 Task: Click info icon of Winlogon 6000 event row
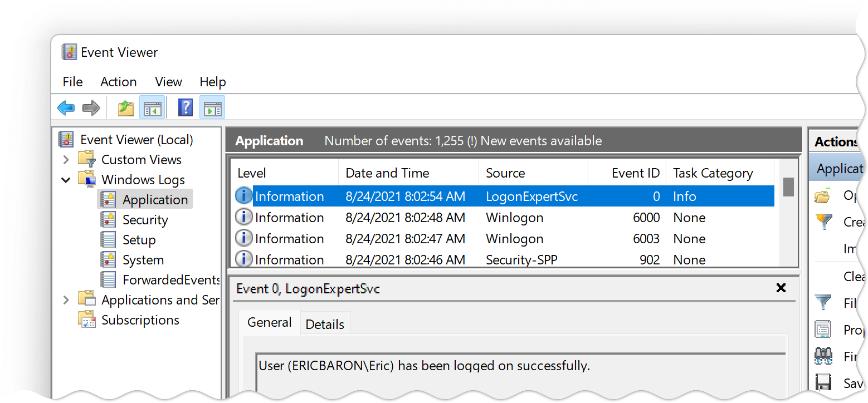pyautogui.click(x=243, y=217)
